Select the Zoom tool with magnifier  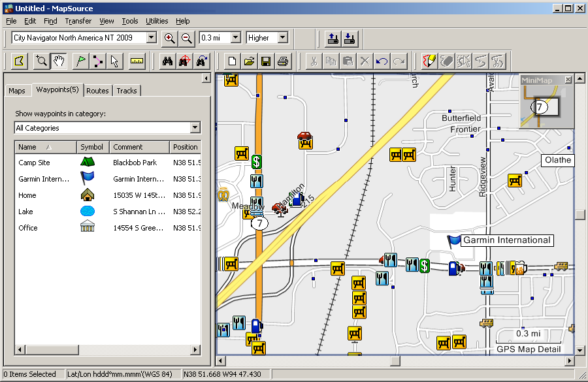(42, 61)
